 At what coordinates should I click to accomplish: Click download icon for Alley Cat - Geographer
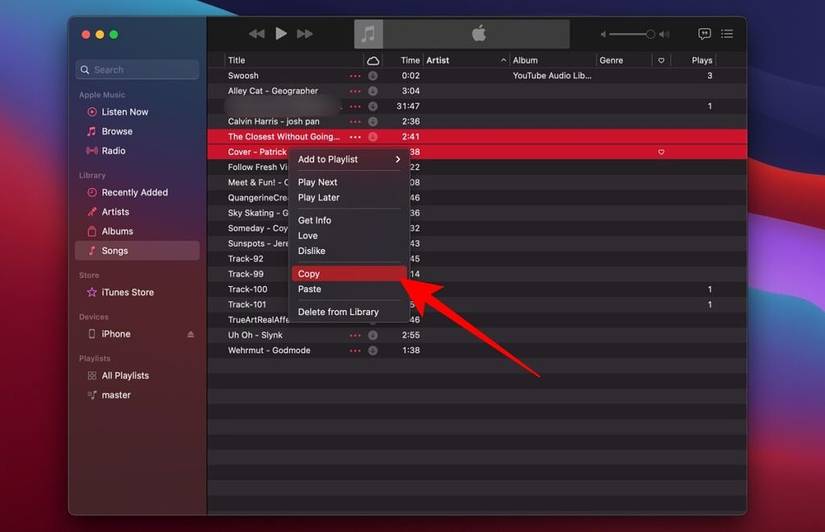[x=373, y=91]
